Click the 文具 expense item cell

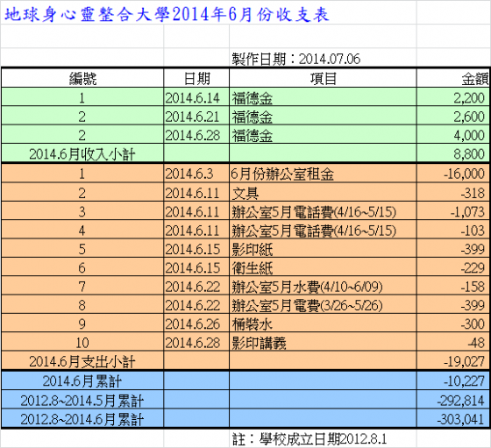coord(323,192)
